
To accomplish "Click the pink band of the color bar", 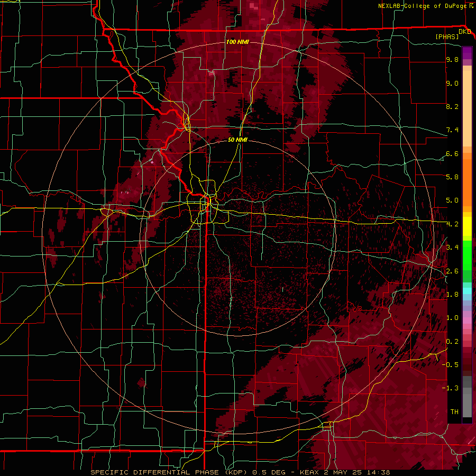I will point(467,321).
